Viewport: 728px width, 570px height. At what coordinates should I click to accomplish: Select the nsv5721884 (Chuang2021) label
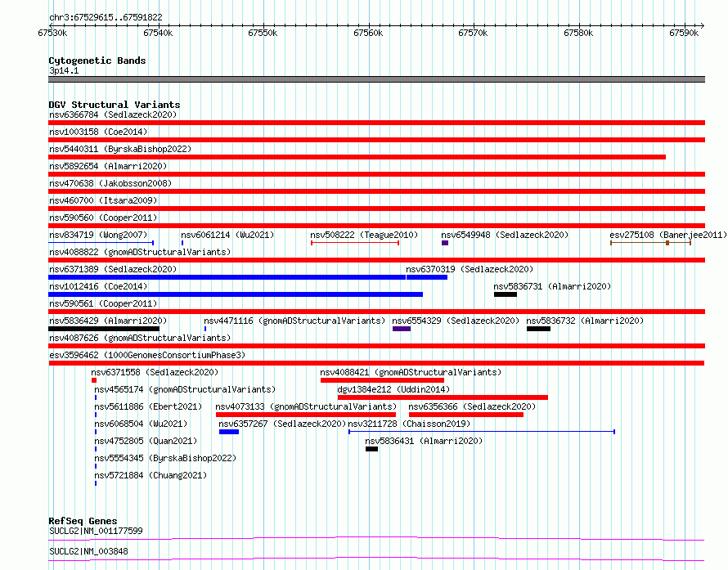click(x=151, y=475)
